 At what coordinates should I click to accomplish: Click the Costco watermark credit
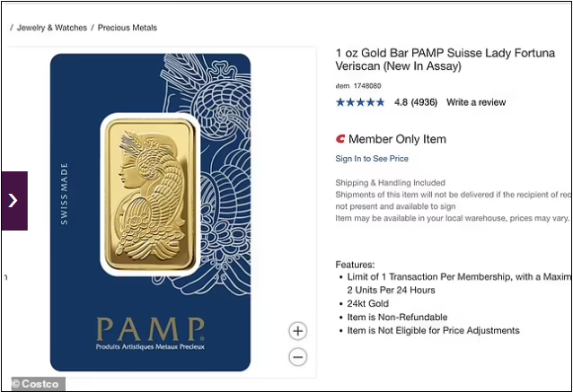coord(37,384)
